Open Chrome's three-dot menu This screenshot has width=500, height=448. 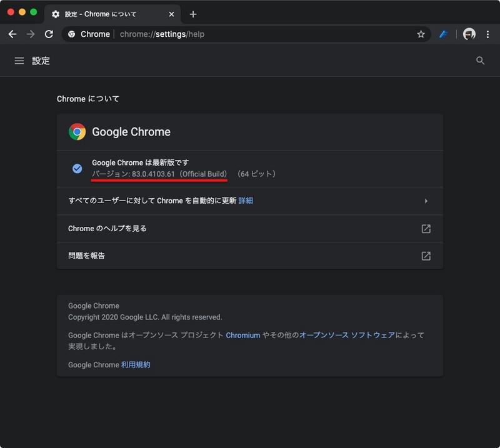pos(487,34)
